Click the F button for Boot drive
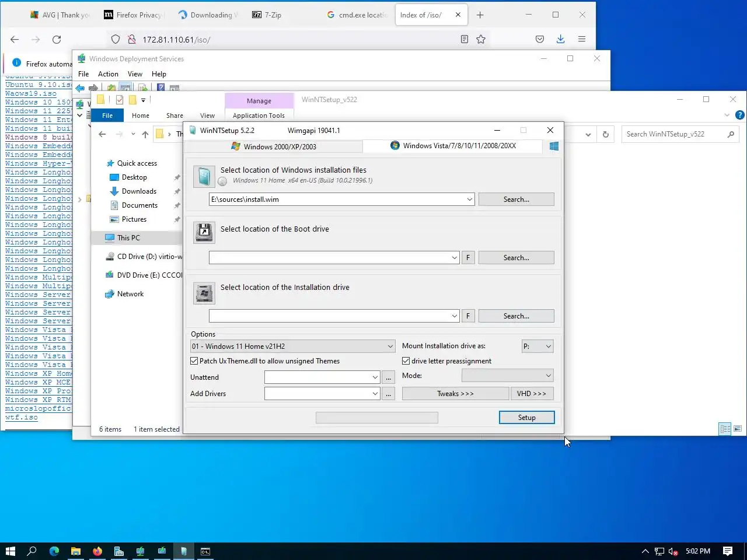 [x=468, y=258]
